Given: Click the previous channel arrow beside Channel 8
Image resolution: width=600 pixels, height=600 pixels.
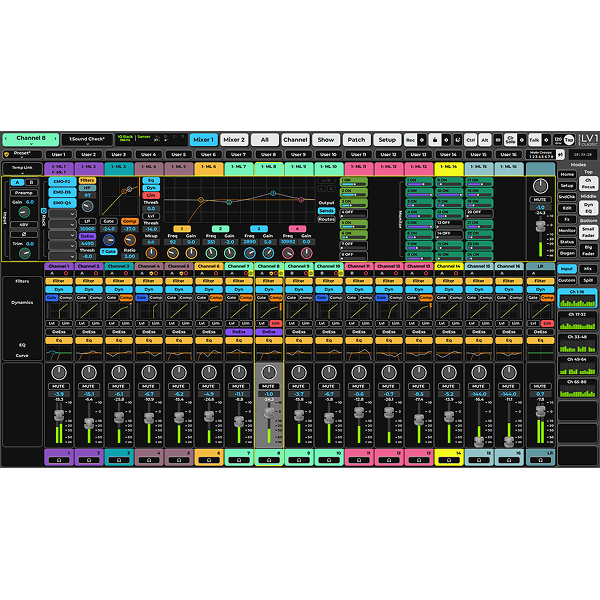Looking at the screenshot, I should pos(6,138).
